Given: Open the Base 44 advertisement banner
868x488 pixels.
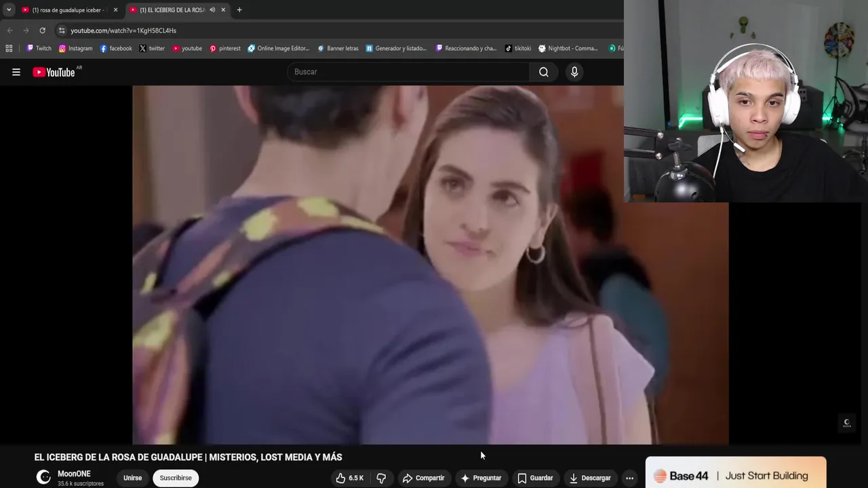Looking at the screenshot, I should (x=736, y=473).
